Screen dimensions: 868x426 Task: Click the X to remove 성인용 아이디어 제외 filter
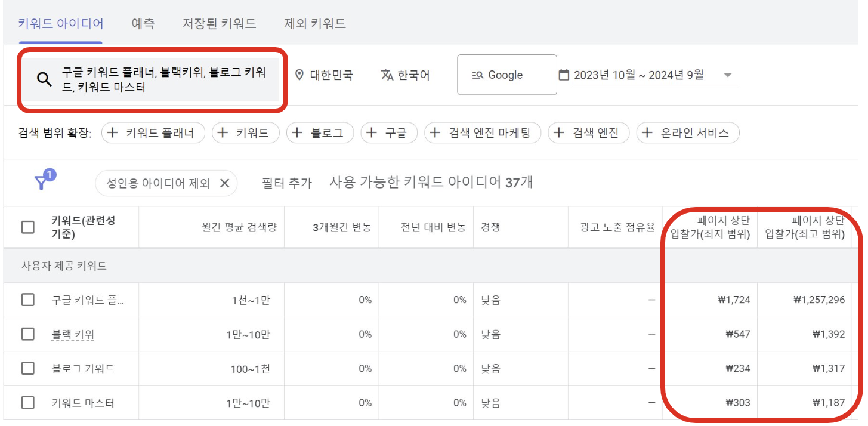[x=225, y=184]
